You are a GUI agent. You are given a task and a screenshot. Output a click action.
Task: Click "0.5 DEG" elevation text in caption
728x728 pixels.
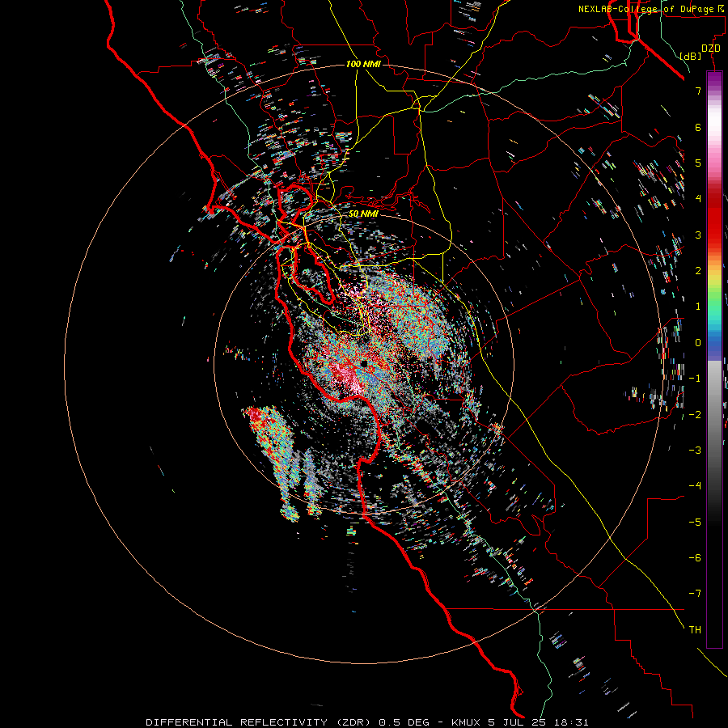(404, 722)
